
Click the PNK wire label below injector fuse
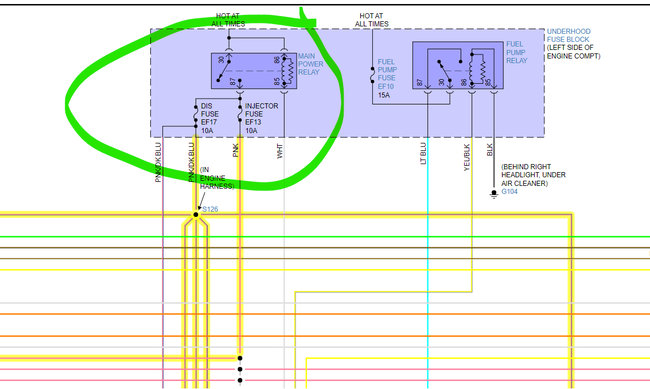coord(235,151)
